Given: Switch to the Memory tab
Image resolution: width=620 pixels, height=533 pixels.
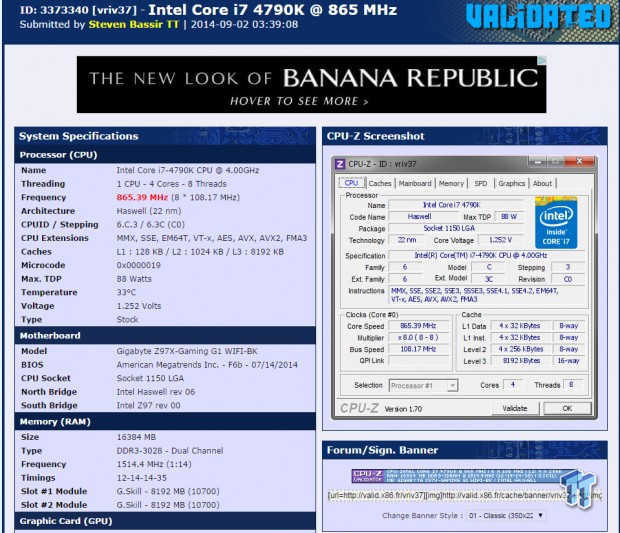Looking at the screenshot, I should (x=451, y=183).
